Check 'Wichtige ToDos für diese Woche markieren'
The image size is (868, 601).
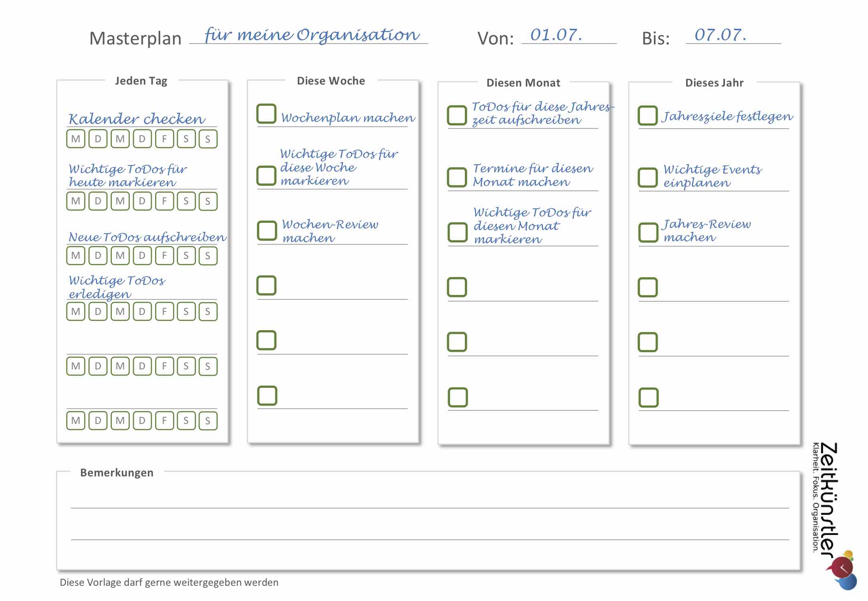coord(266,176)
